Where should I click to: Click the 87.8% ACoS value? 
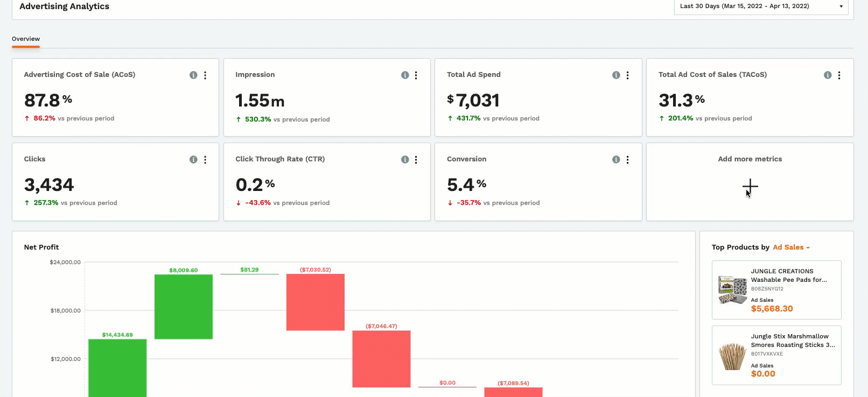coord(48,100)
